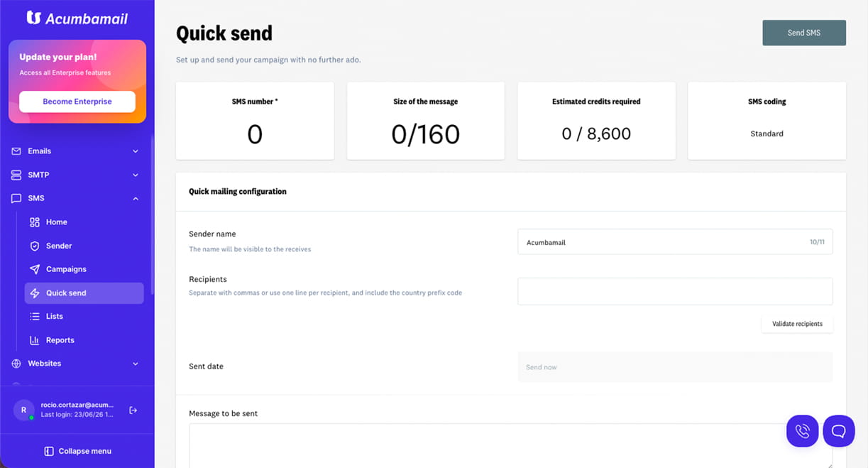Select Quick send menu item
Image resolution: width=868 pixels, height=468 pixels.
click(84, 293)
